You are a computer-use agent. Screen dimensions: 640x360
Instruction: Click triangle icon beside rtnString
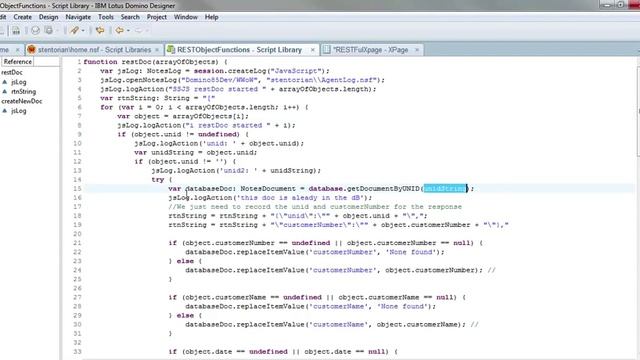4,91
